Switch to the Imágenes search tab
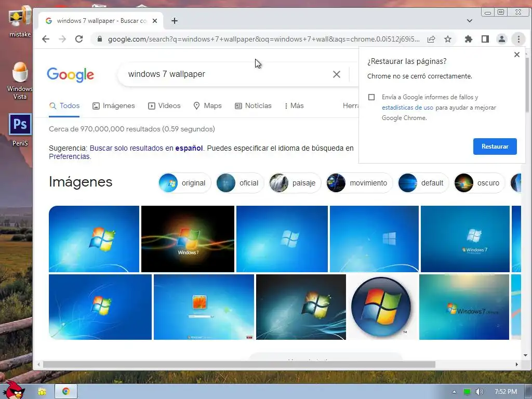This screenshot has height=399, width=532. 114,105
